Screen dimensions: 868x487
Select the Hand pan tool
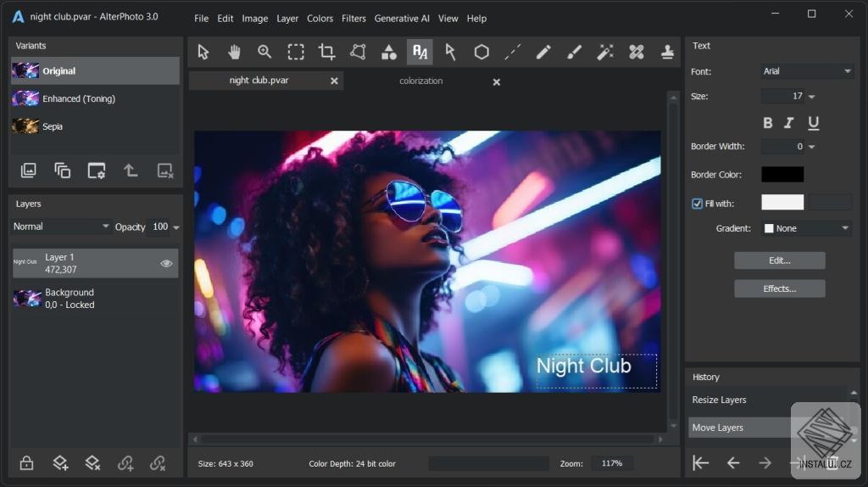click(x=234, y=52)
